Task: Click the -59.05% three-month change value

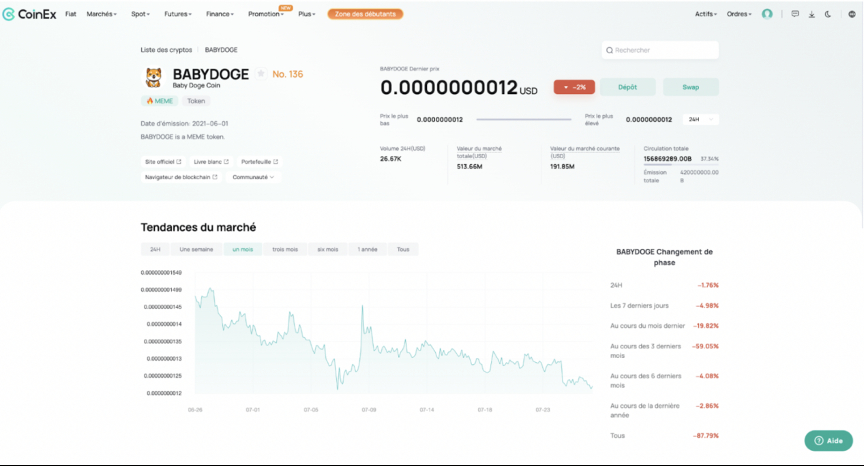Action: coord(706,346)
